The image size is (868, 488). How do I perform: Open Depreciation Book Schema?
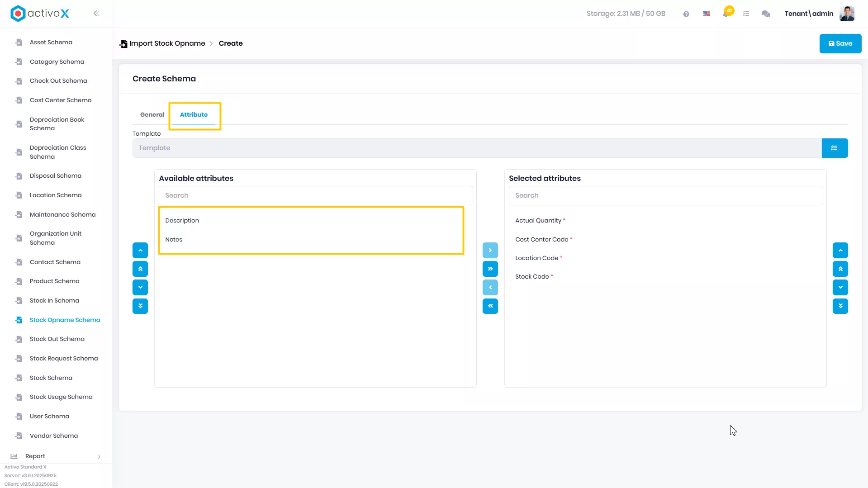tap(57, 124)
